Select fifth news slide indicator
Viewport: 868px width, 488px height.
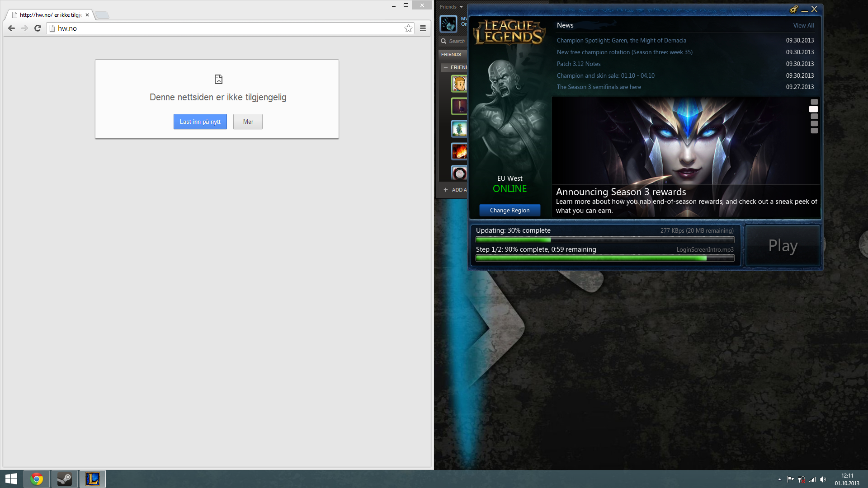(814, 131)
